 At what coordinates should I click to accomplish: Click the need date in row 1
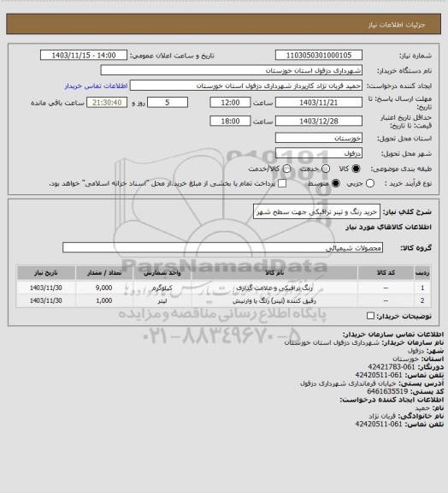tap(46, 288)
